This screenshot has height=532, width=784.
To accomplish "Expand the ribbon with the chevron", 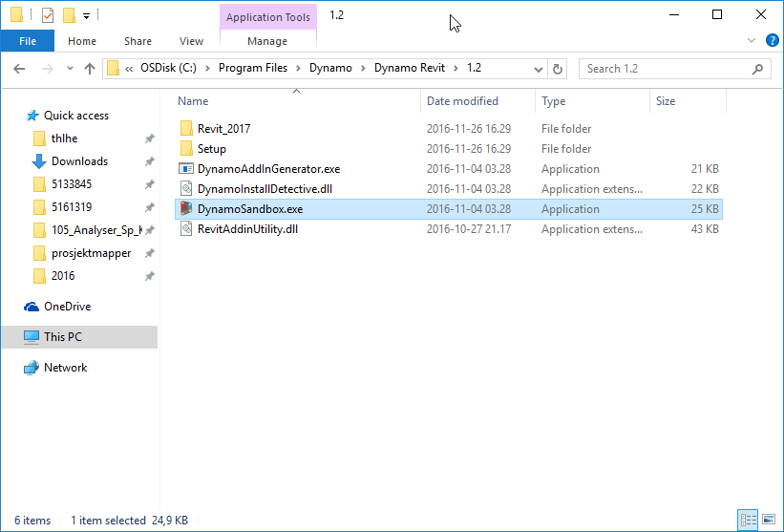I will coord(752,41).
